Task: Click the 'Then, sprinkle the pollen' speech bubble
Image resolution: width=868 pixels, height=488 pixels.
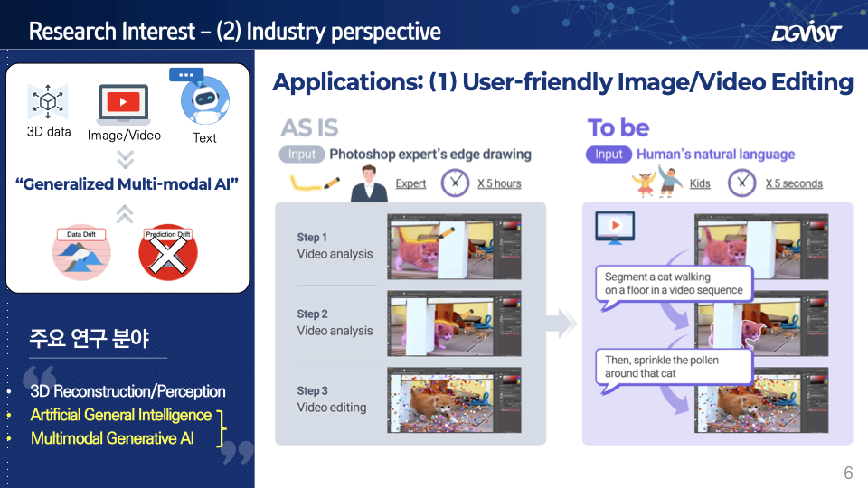Action: [x=674, y=368]
